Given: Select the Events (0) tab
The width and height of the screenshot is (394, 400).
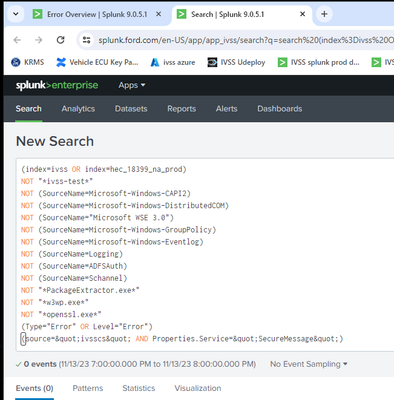Looking at the screenshot, I should 35,388.
